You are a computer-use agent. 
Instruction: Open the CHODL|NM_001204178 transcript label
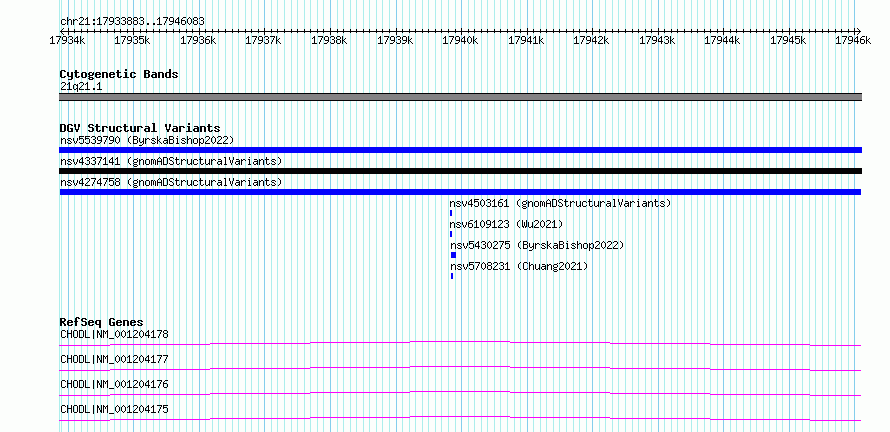pos(115,334)
